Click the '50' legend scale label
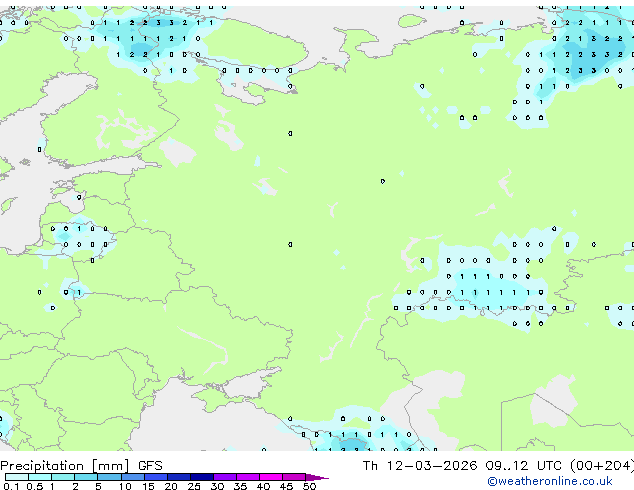 coord(309,486)
